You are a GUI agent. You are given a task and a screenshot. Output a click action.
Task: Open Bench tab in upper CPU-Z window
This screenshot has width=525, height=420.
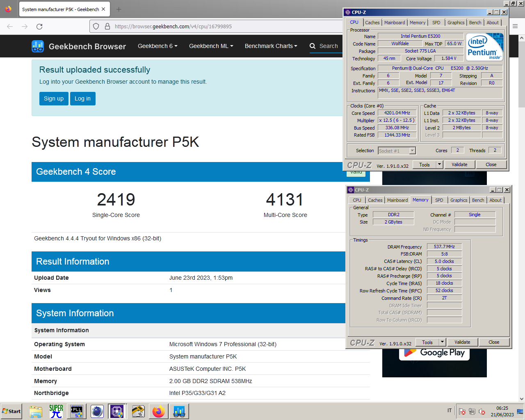pyautogui.click(x=475, y=23)
